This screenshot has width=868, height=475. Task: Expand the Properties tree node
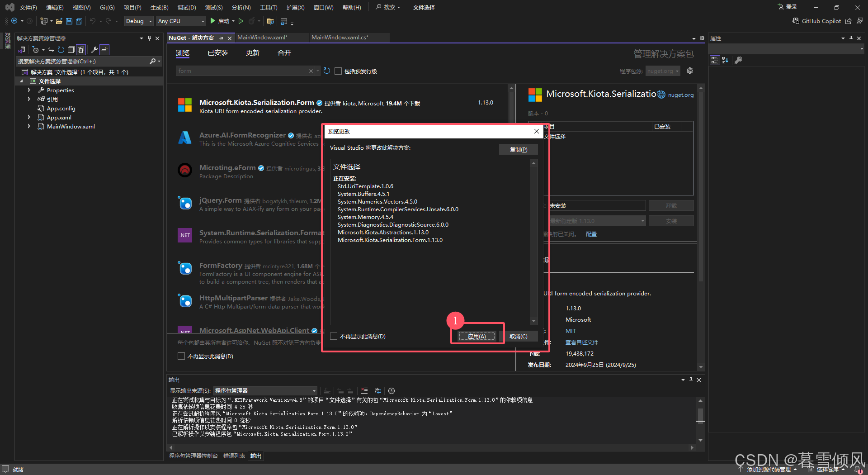(29, 90)
